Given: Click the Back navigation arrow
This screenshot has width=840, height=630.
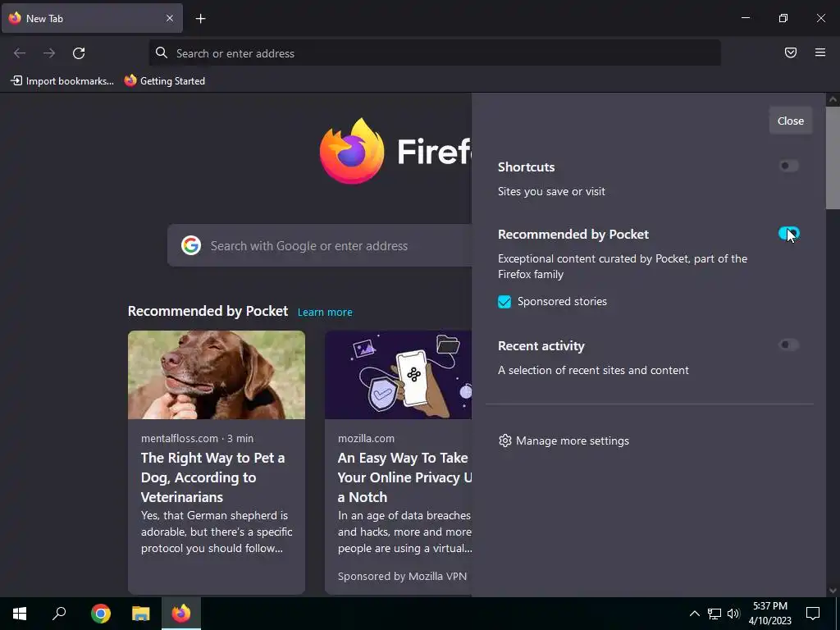Looking at the screenshot, I should click(20, 53).
